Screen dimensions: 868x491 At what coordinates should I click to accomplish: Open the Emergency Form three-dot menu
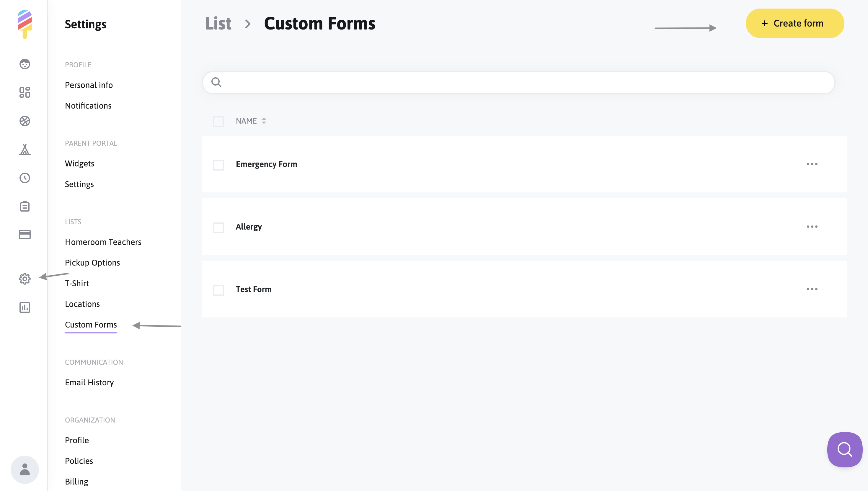812,164
